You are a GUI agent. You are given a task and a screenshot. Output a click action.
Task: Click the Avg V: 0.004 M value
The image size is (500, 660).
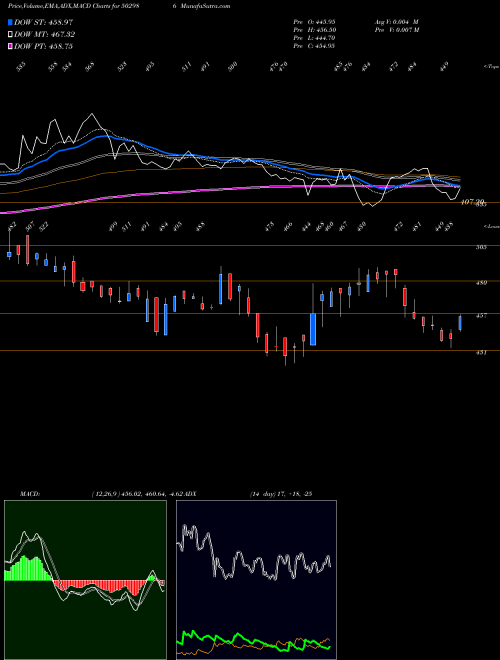[x=396, y=22]
